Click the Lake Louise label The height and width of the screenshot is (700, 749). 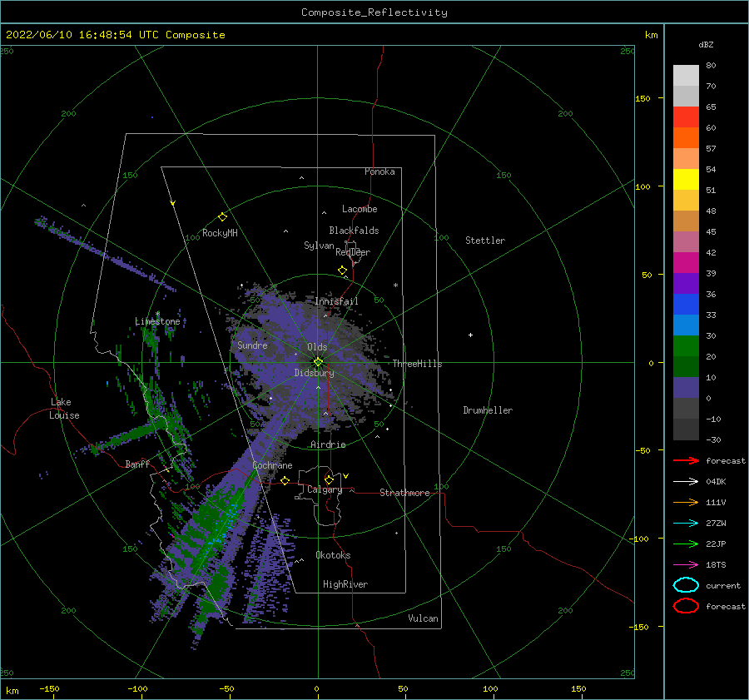(x=64, y=409)
